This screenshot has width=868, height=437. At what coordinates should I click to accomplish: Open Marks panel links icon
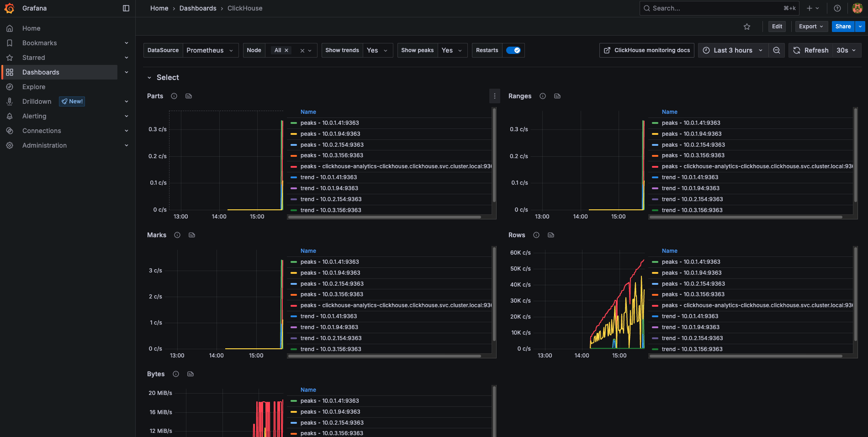192,235
